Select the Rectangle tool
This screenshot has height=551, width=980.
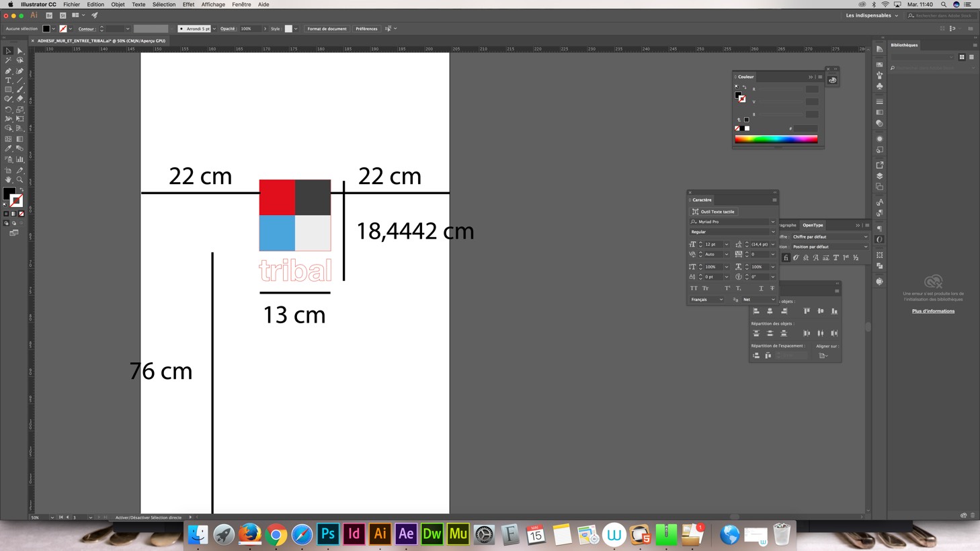click(x=8, y=89)
